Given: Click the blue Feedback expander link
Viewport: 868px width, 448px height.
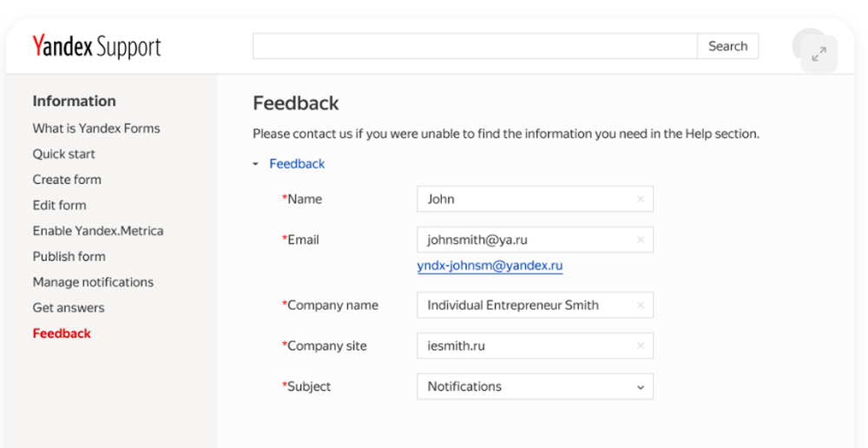Looking at the screenshot, I should pos(297,164).
